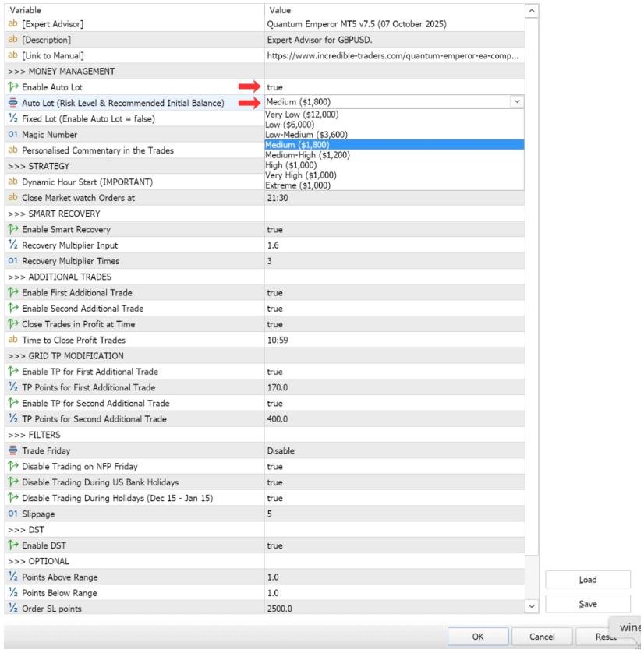Screen dimensions: 644x653
Task: Select the icon beside Time to Close Profit Trades
Action: 13,340
